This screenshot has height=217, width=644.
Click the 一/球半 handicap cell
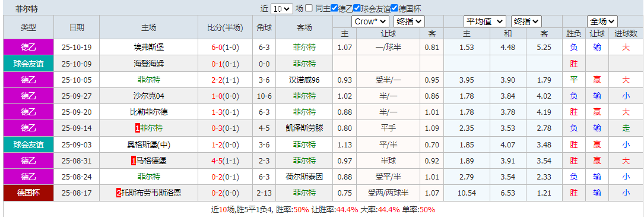click(x=388, y=48)
